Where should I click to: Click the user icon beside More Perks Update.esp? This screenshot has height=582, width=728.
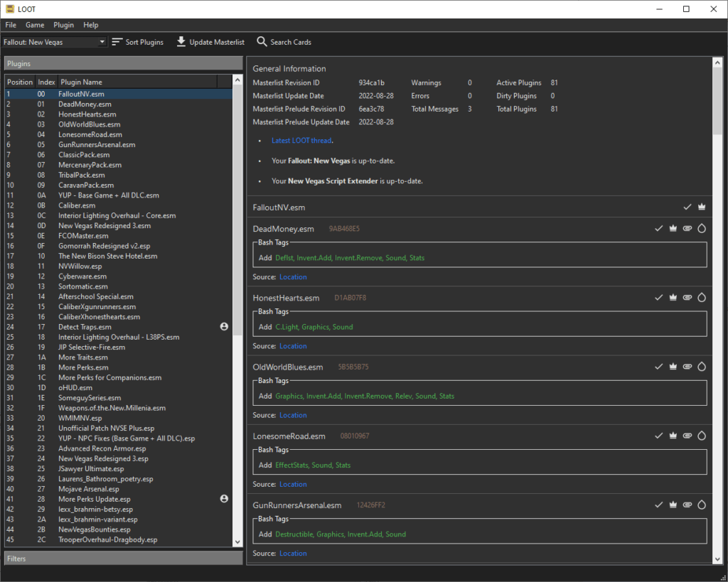pos(225,499)
